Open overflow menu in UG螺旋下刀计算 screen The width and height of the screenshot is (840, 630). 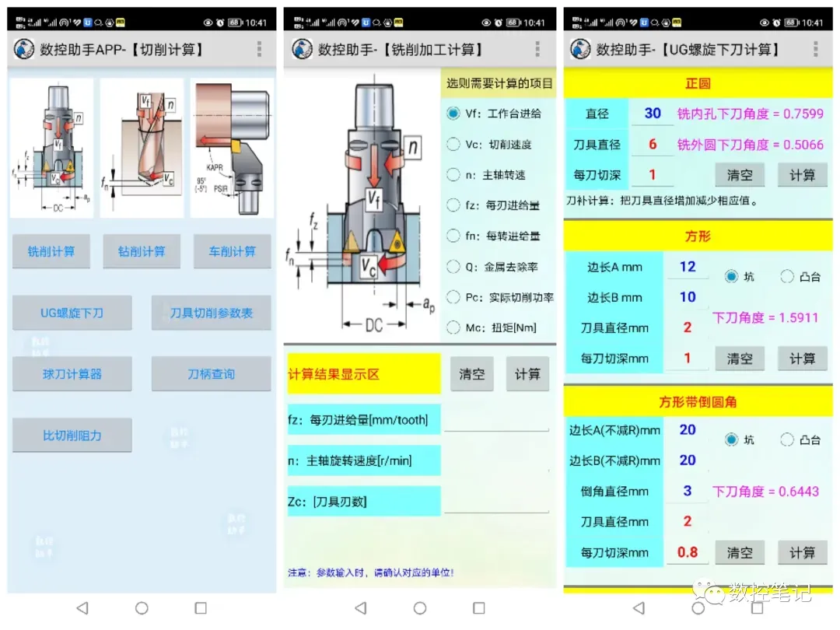click(x=815, y=49)
